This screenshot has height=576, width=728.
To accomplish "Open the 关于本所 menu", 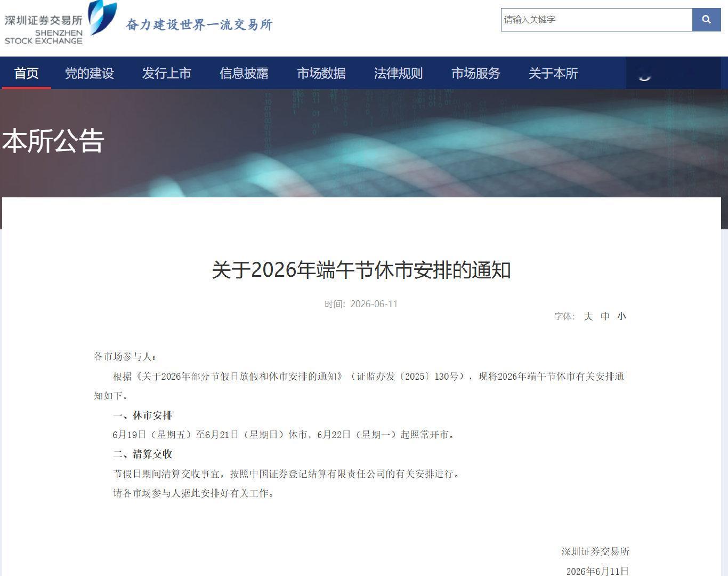I will tap(553, 73).
